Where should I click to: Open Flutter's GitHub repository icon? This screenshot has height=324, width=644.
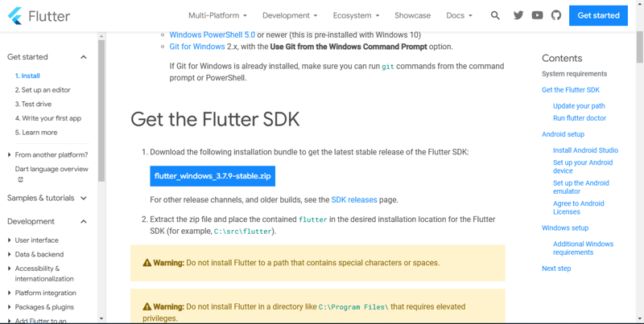click(x=555, y=15)
